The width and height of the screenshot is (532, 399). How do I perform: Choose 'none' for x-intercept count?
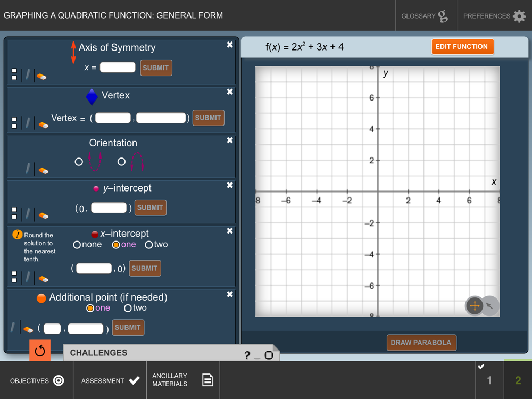[77, 245]
